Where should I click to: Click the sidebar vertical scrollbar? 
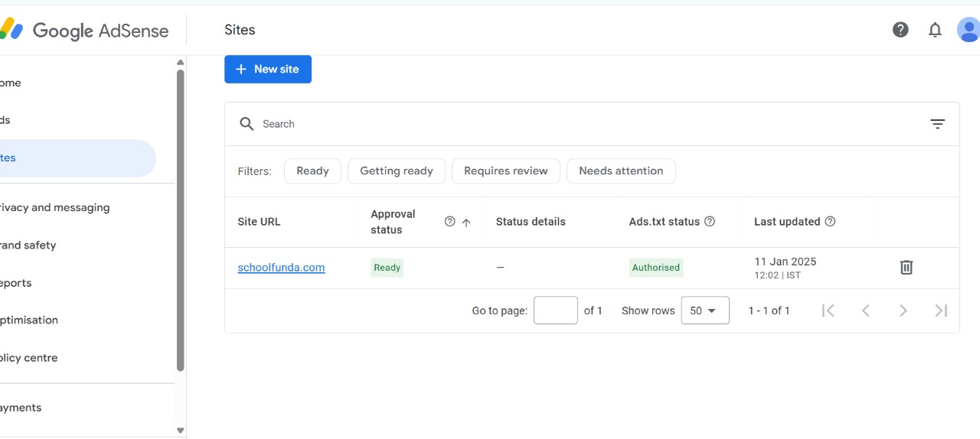pos(181,220)
